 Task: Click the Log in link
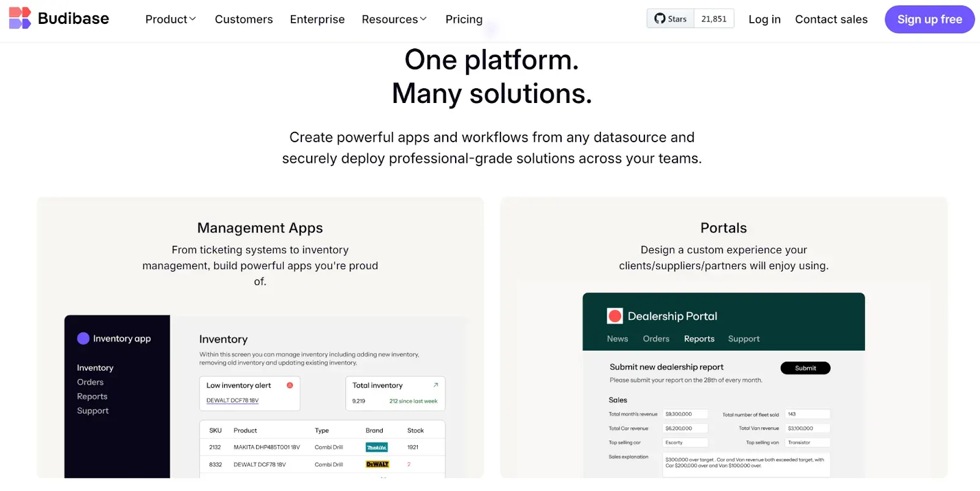[x=764, y=19]
